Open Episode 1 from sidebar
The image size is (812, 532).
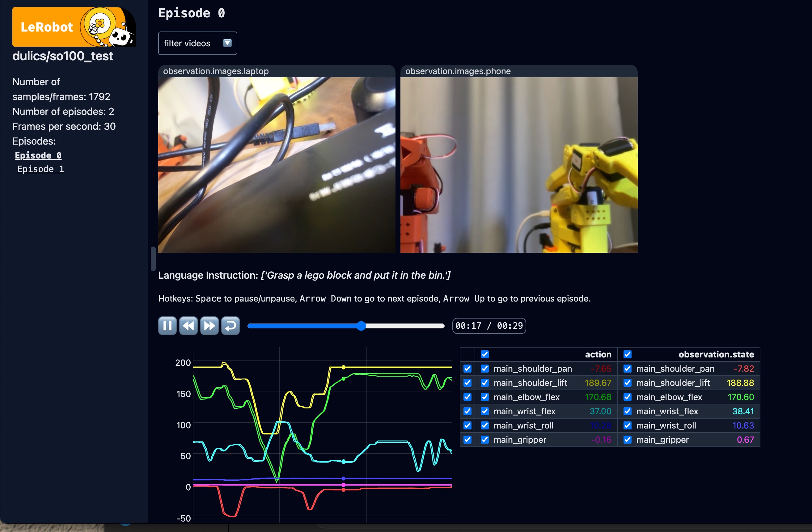[x=40, y=169]
